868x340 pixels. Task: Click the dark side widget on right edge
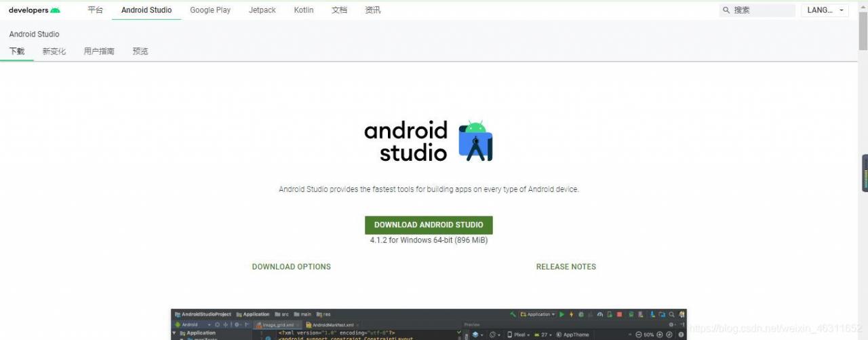coord(865,173)
